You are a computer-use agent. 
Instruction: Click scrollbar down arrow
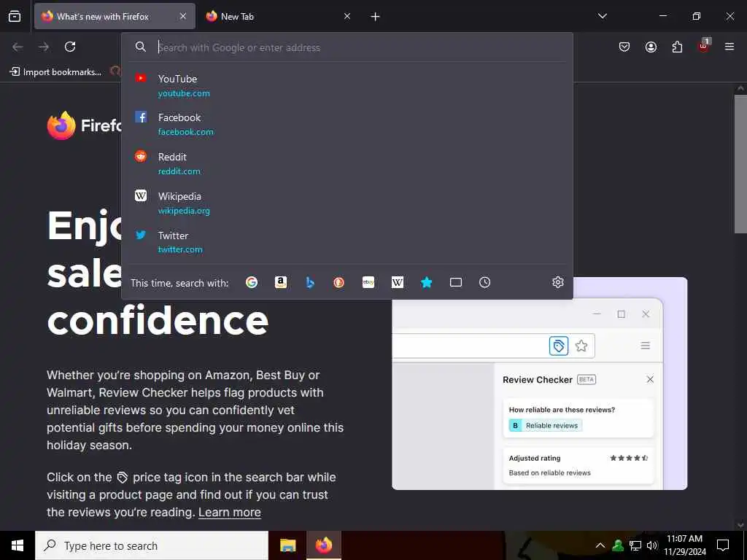click(x=740, y=525)
